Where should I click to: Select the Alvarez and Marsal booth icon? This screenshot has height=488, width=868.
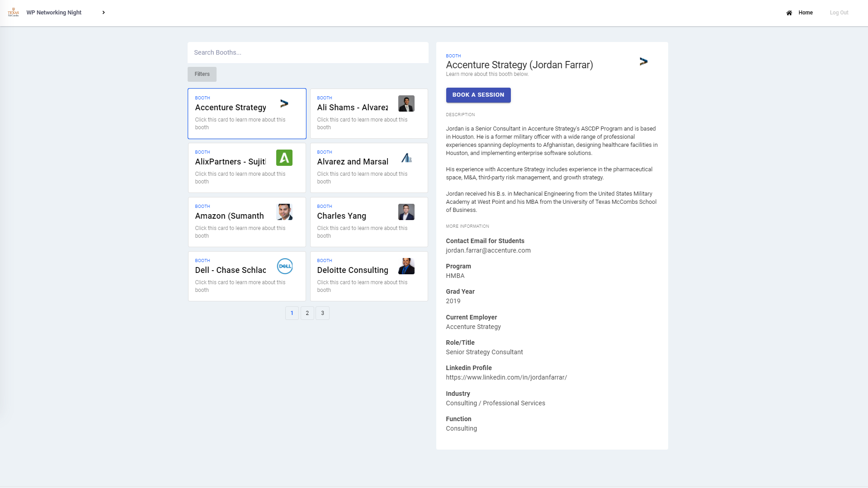(406, 157)
